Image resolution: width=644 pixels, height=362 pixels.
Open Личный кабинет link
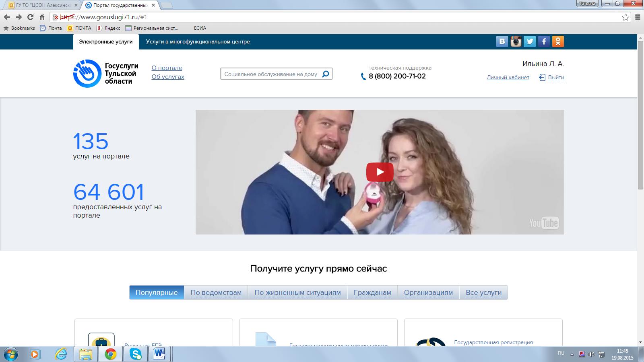508,78
